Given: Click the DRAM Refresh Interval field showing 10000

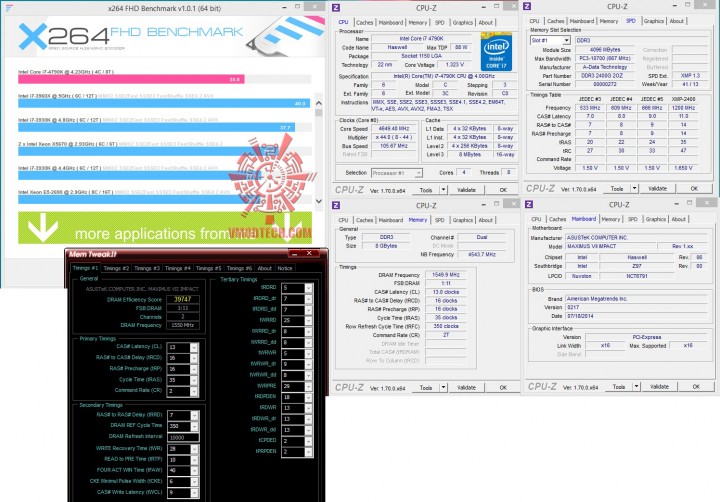Looking at the screenshot, I should pos(183,437).
